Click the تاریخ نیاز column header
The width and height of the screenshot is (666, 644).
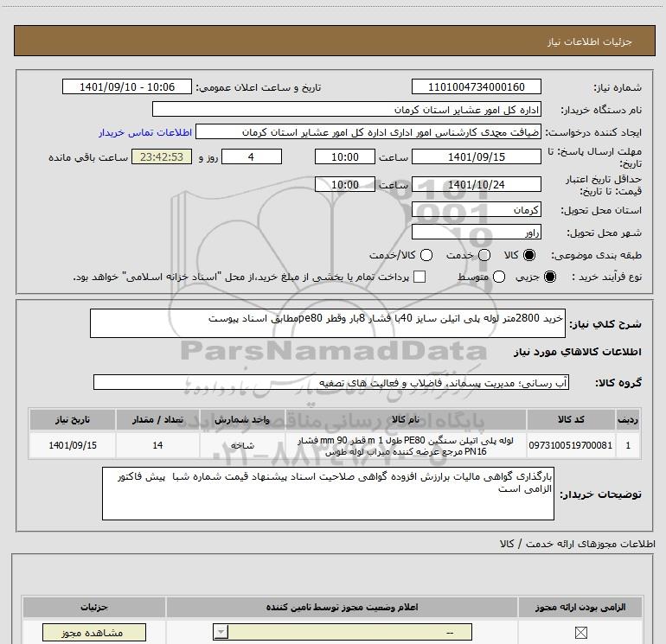(73, 419)
